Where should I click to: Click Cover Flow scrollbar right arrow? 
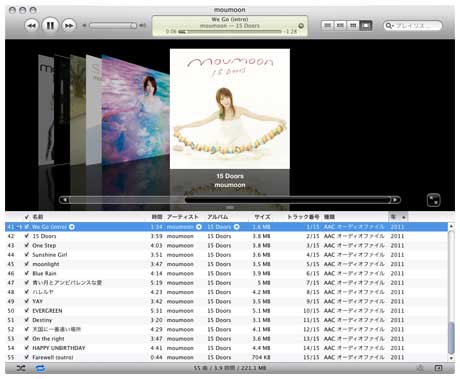coord(395,200)
